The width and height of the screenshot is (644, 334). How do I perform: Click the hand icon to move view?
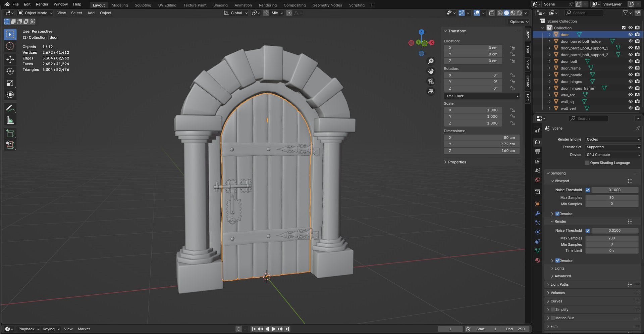[x=431, y=71]
